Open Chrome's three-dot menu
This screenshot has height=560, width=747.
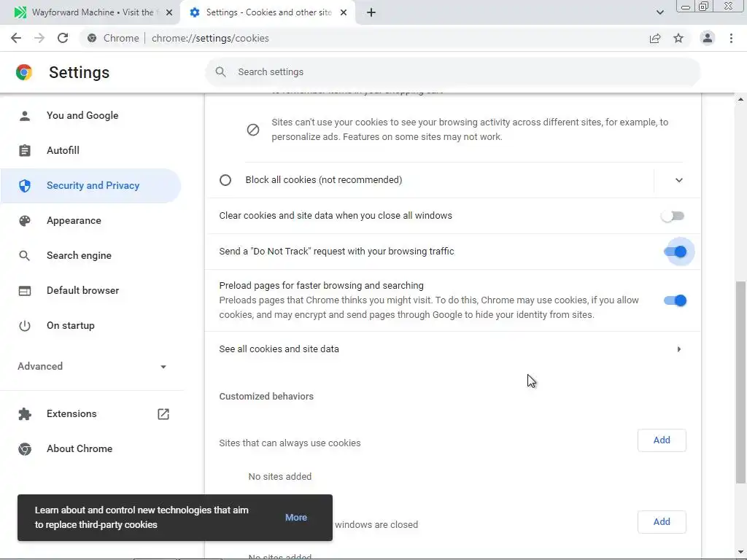pos(731,38)
